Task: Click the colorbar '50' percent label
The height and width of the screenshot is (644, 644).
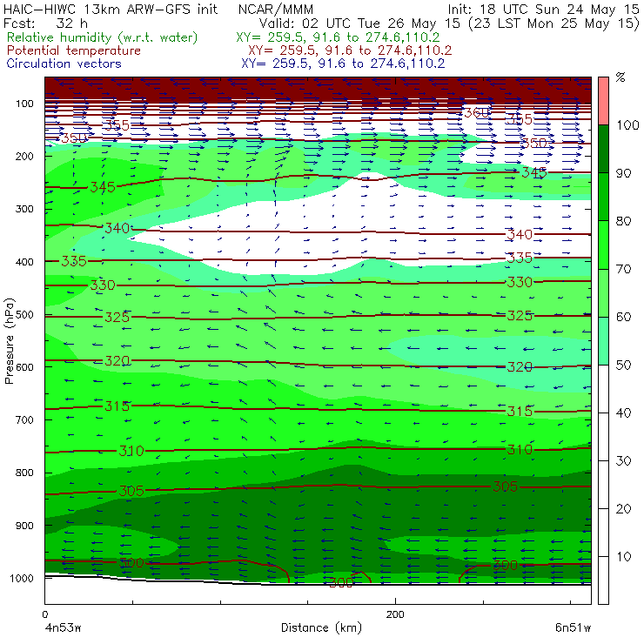Action: [623, 366]
